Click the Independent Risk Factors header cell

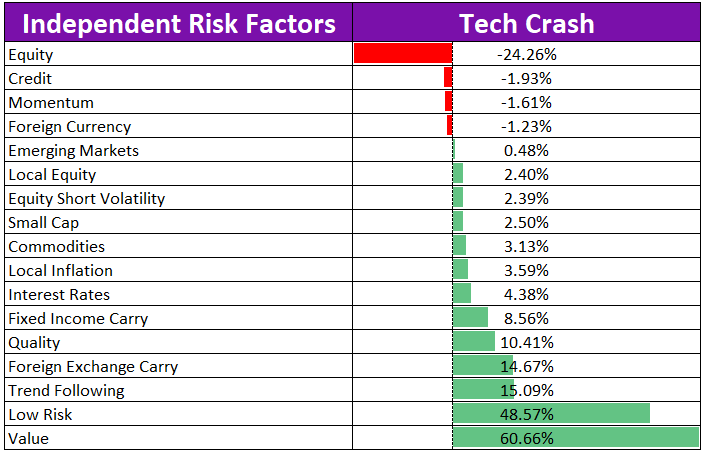[x=177, y=23]
